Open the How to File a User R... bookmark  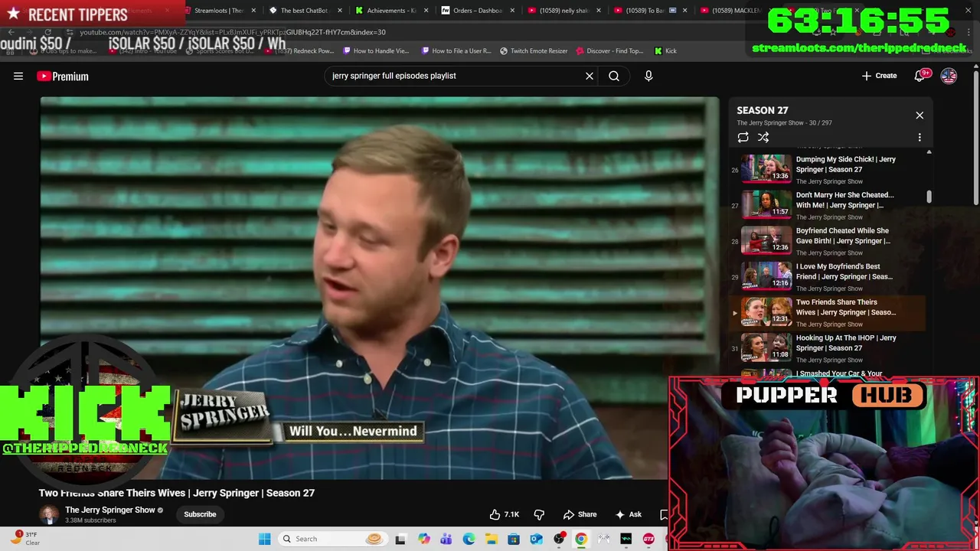pyautogui.click(x=456, y=51)
